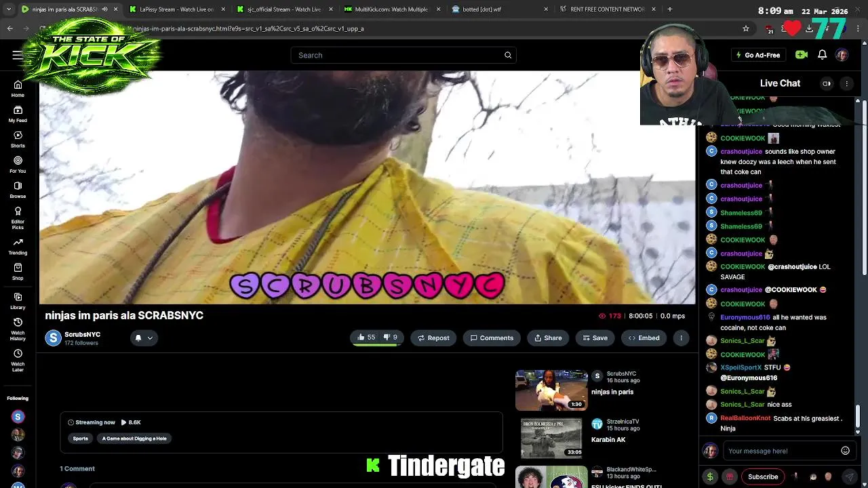
Task: Open the hamburger main menu
Action: [x=17, y=55]
